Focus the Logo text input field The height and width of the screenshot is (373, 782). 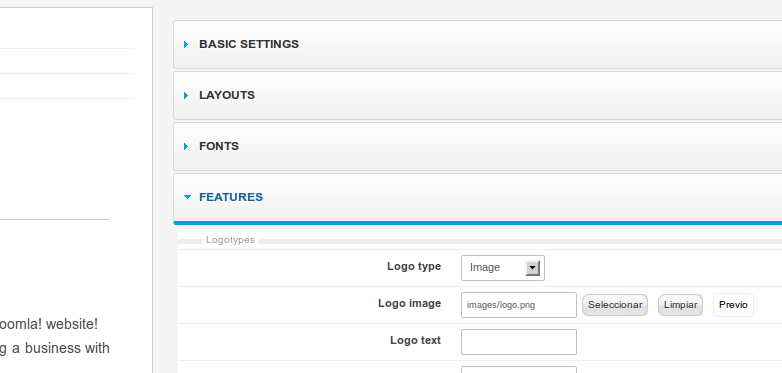tap(519, 342)
